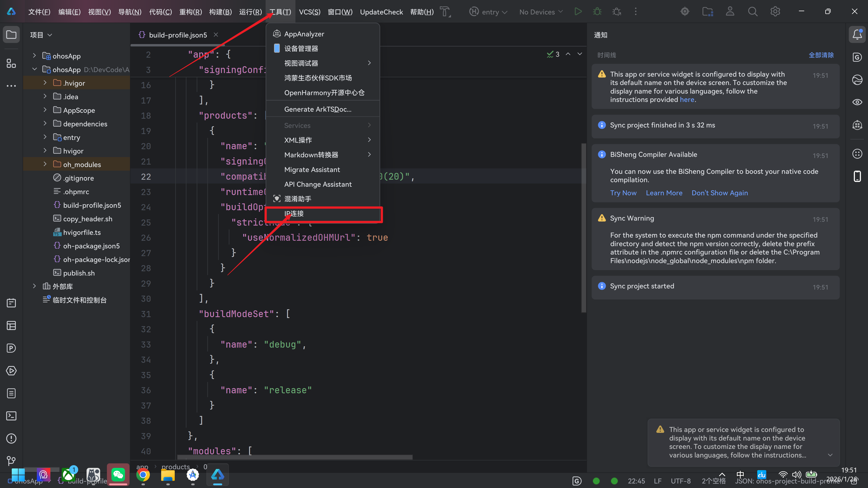The height and width of the screenshot is (488, 868).
Task: Click the Debug bug icon
Action: pyautogui.click(x=597, y=12)
